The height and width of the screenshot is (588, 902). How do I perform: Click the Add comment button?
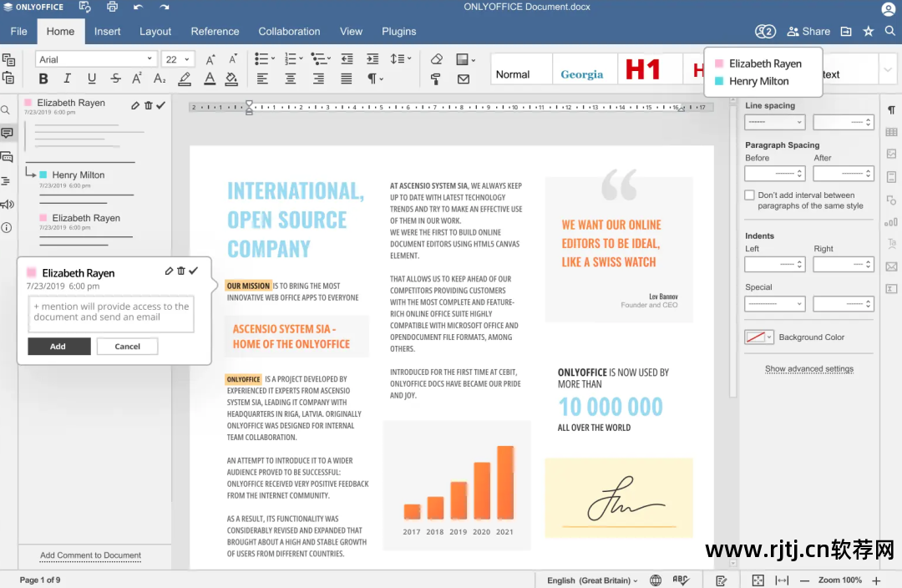click(58, 347)
